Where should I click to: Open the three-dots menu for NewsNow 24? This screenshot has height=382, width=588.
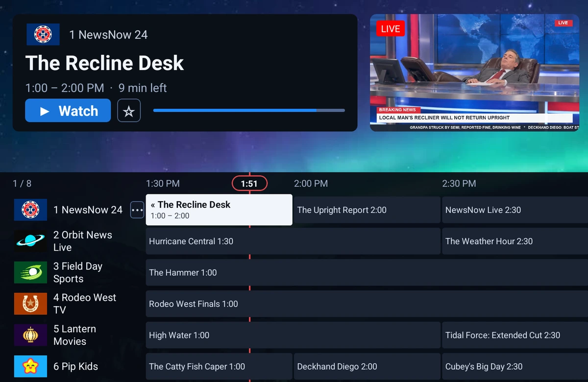pos(137,210)
